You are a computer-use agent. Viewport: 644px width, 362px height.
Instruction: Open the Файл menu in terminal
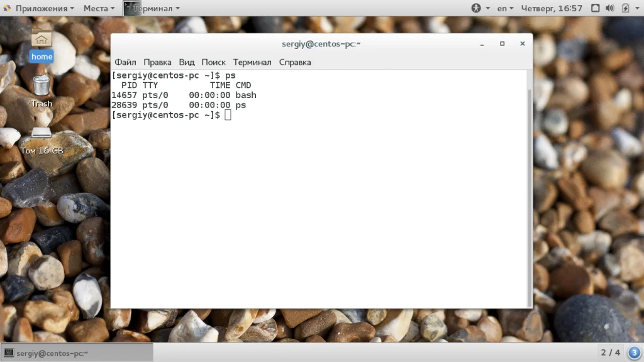point(125,62)
